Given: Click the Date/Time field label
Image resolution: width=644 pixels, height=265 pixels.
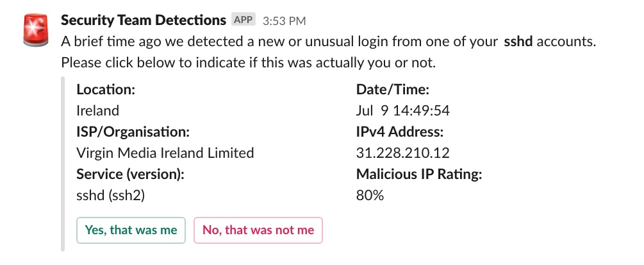Looking at the screenshot, I should [392, 89].
